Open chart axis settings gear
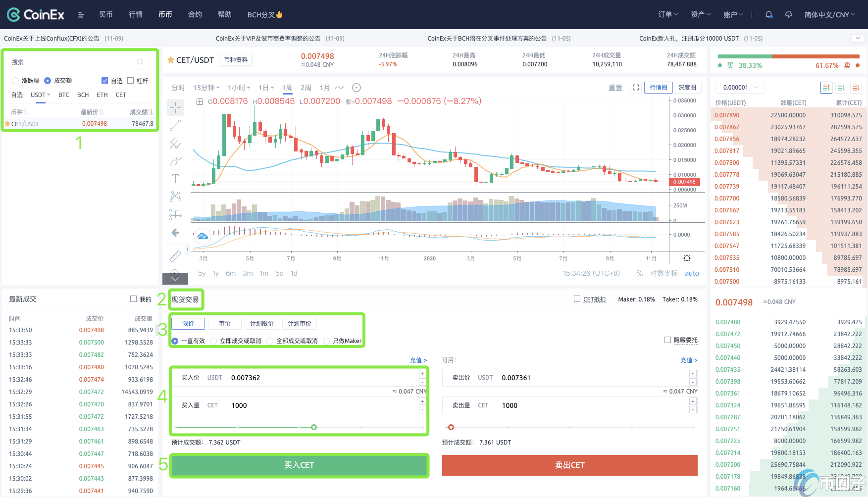This screenshot has width=868, height=497. pyautogui.click(x=687, y=258)
